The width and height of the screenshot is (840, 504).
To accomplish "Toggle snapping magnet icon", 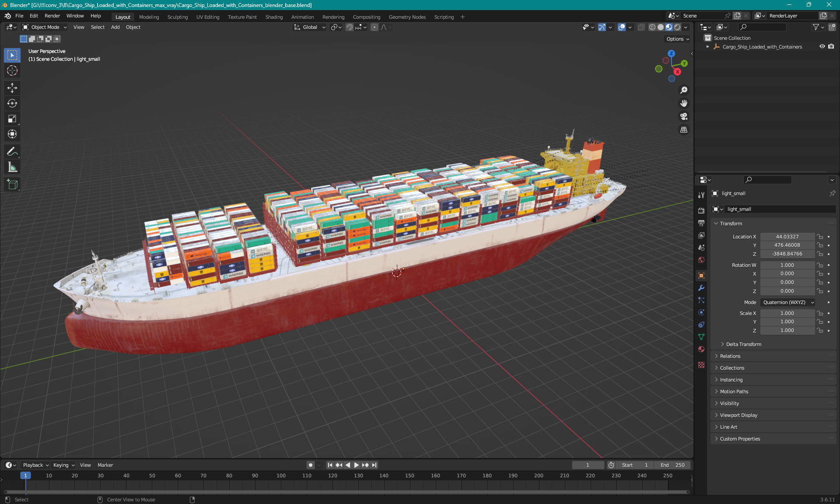I will [350, 27].
